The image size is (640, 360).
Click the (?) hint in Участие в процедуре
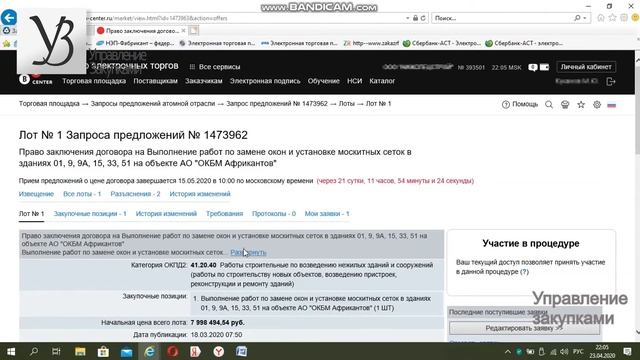pyautogui.click(x=524, y=272)
